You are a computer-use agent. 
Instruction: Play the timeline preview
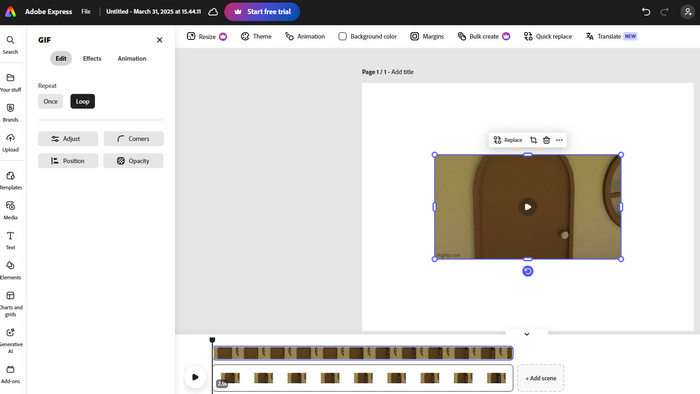(x=195, y=377)
